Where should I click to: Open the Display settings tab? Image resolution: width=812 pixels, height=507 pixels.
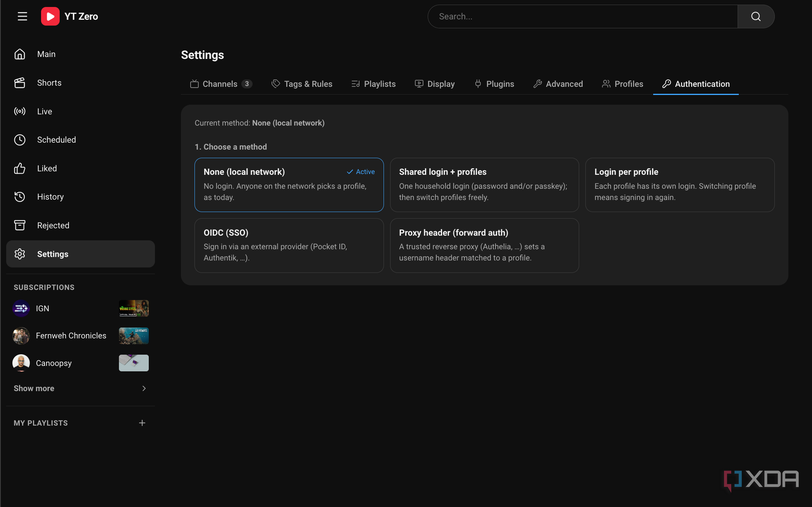435,84
